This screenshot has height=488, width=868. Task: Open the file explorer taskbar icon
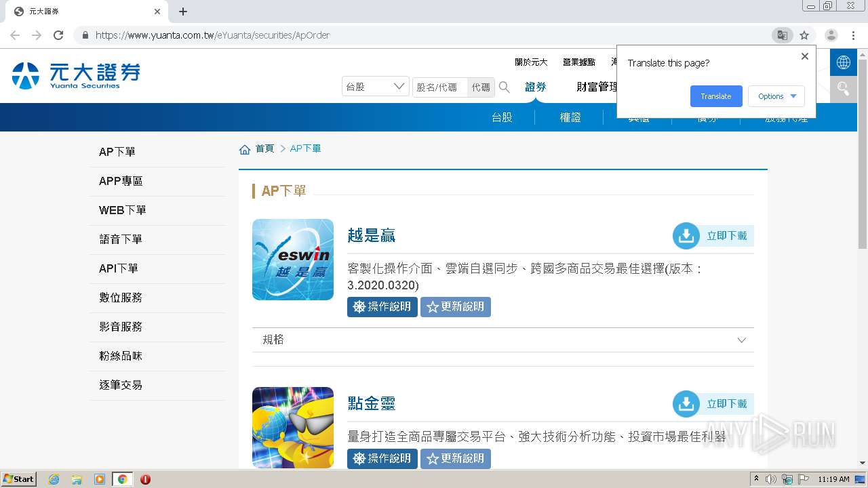tap(77, 479)
